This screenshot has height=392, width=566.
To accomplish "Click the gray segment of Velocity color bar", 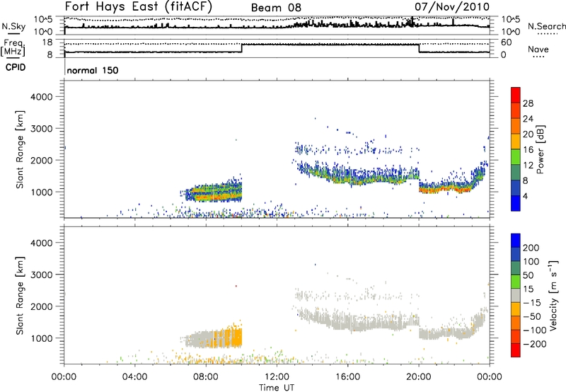I will 516,296.
